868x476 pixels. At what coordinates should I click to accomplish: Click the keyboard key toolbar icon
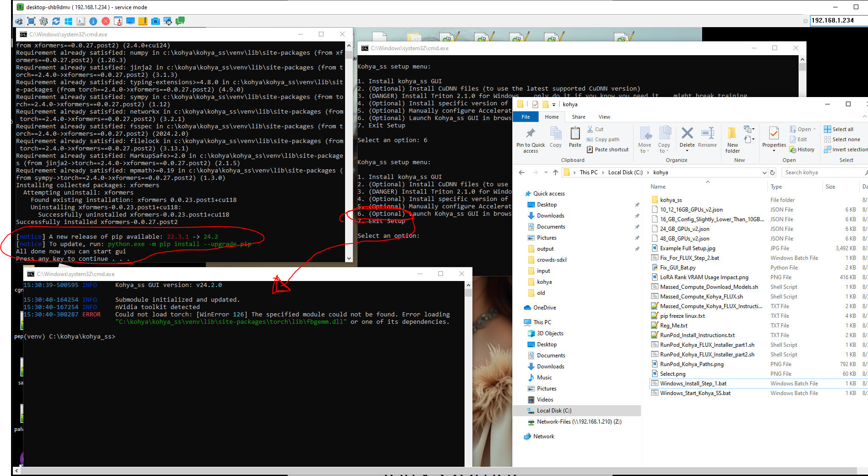[81, 21]
